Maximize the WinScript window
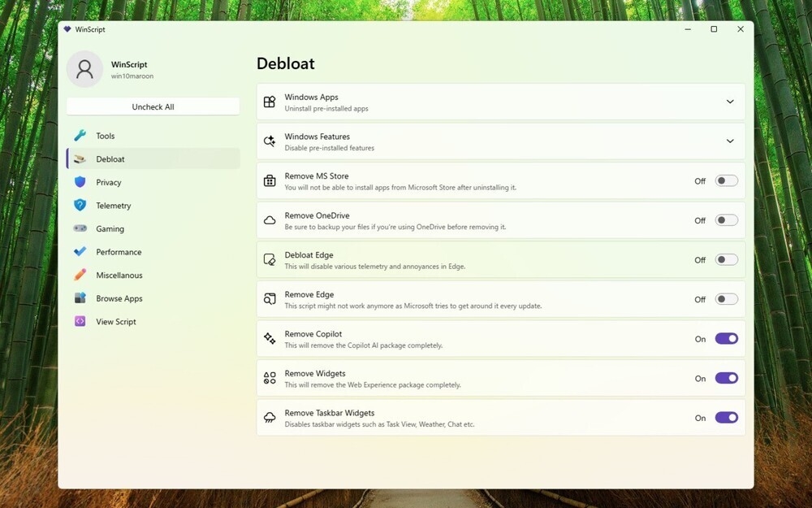The width and height of the screenshot is (812, 508). [714, 29]
